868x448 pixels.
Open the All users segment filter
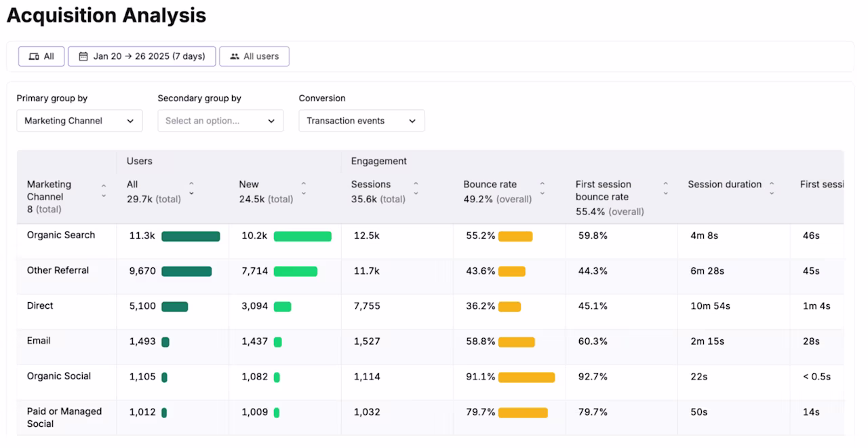coord(254,56)
